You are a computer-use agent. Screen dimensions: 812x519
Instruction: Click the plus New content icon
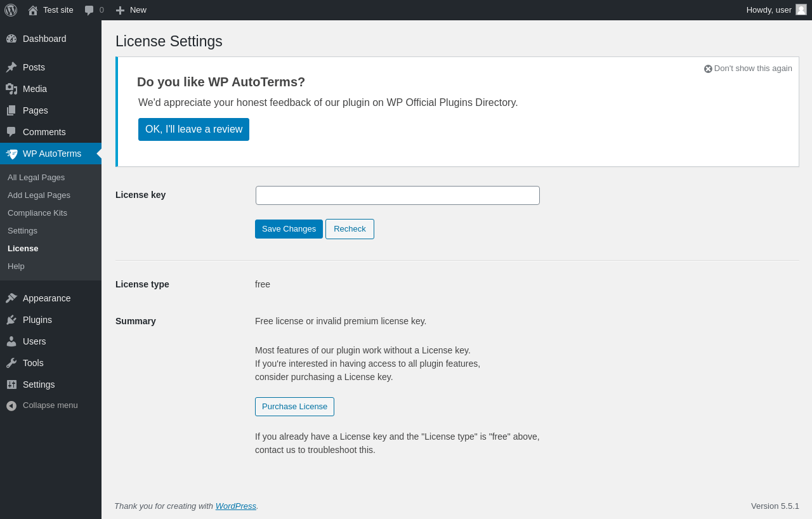point(120,10)
